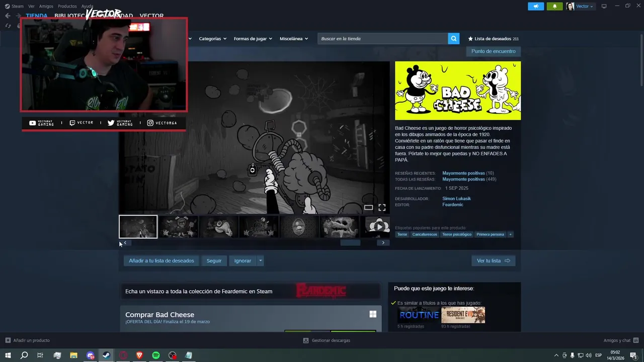Select the Terror psicológico tag
The image size is (644, 362).
[457, 234]
